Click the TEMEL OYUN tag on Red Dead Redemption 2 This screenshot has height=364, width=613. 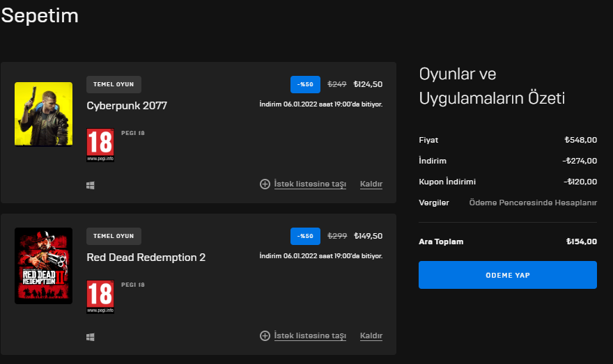(114, 237)
